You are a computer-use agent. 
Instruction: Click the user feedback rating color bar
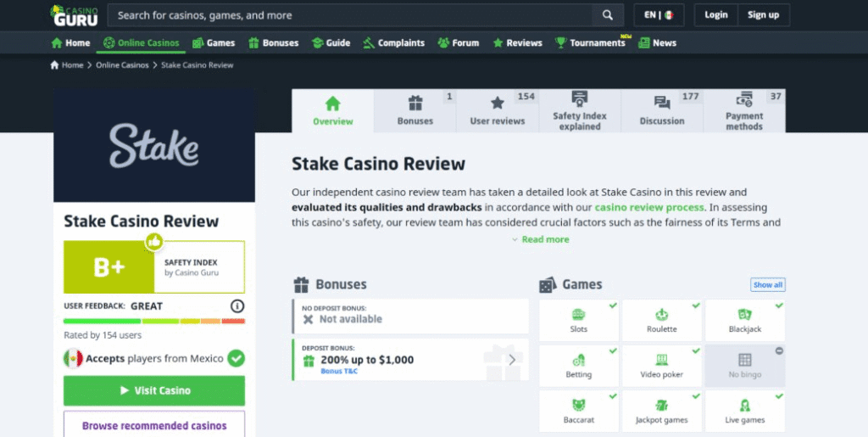pyautogui.click(x=154, y=322)
